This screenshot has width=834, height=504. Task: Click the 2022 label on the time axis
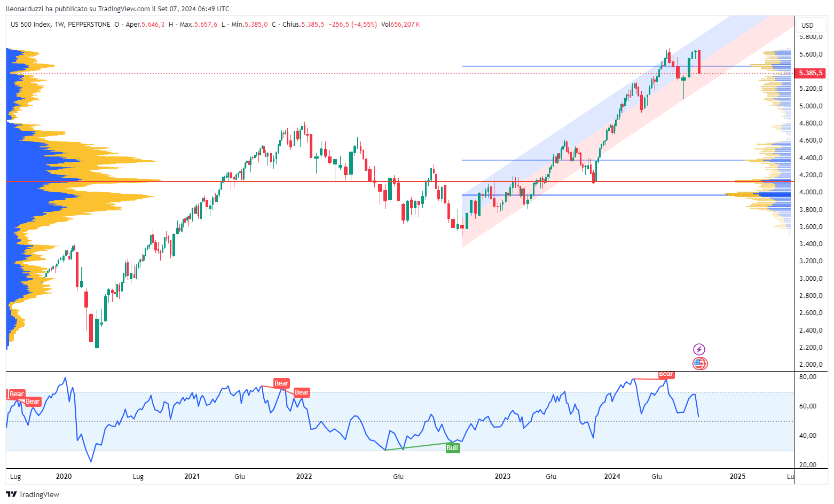coord(304,477)
